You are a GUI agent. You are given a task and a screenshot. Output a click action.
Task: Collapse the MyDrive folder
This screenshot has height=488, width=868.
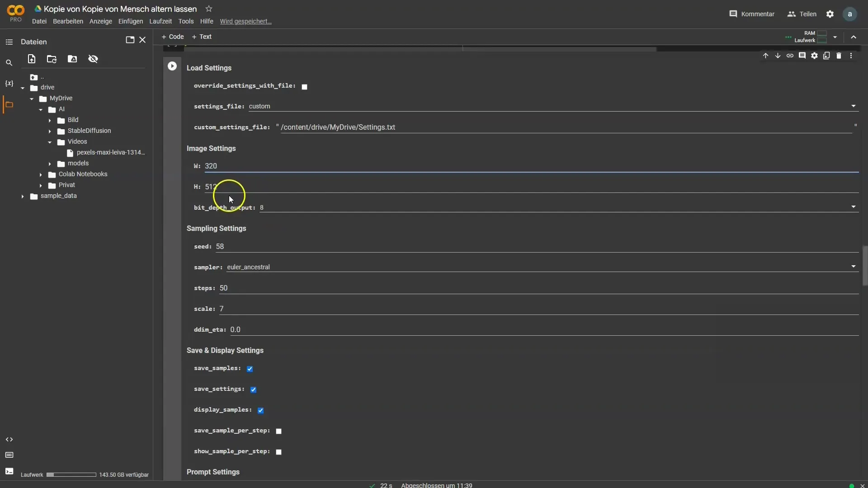tap(32, 99)
